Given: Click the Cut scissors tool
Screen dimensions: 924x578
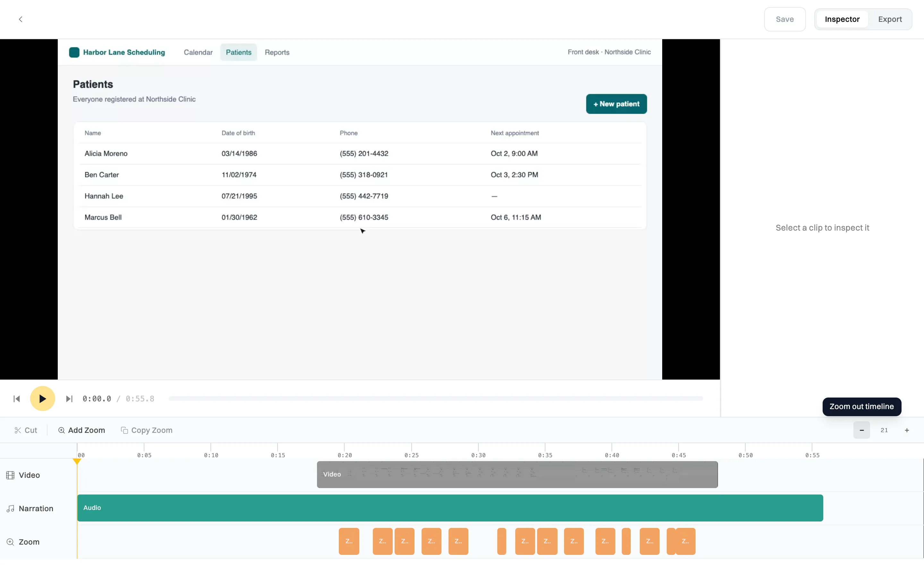Looking at the screenshot, I should pyautogui.click(x=26, y=430).
